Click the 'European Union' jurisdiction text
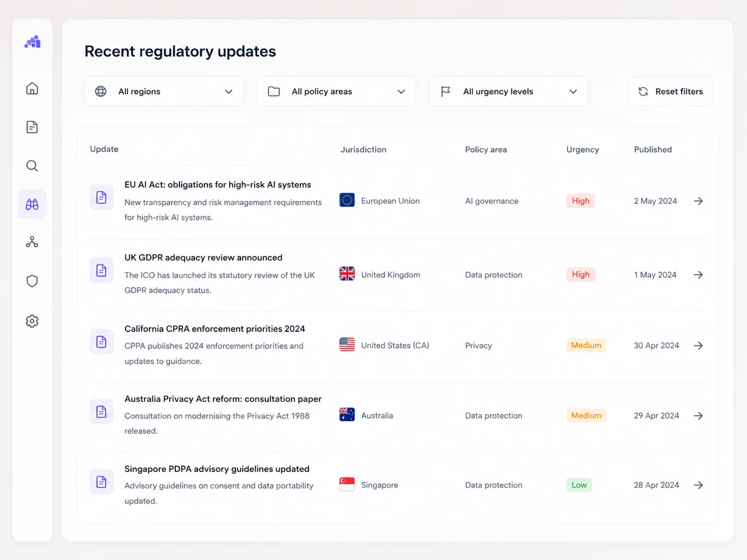The height and width of the screenshot is (560, 747). (391, 201)
